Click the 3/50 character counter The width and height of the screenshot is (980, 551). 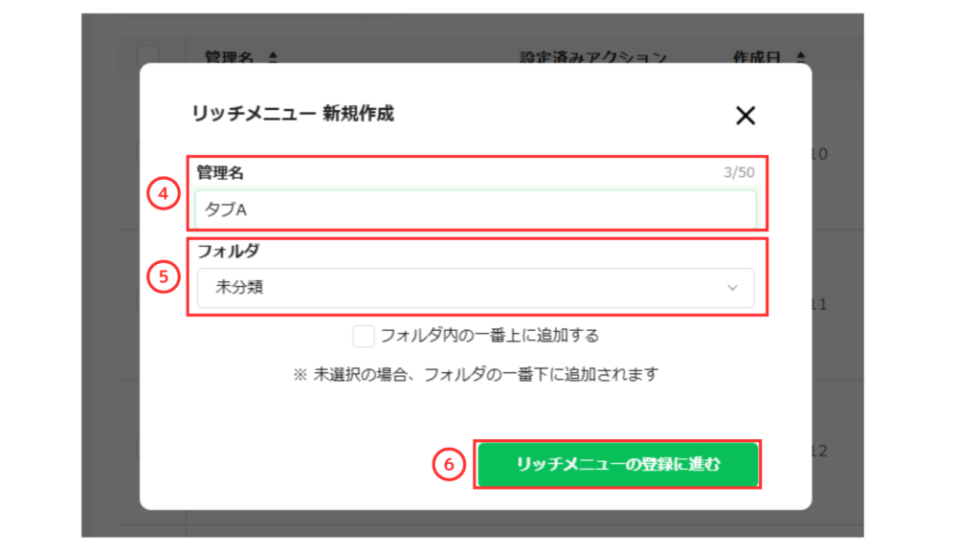739,174
